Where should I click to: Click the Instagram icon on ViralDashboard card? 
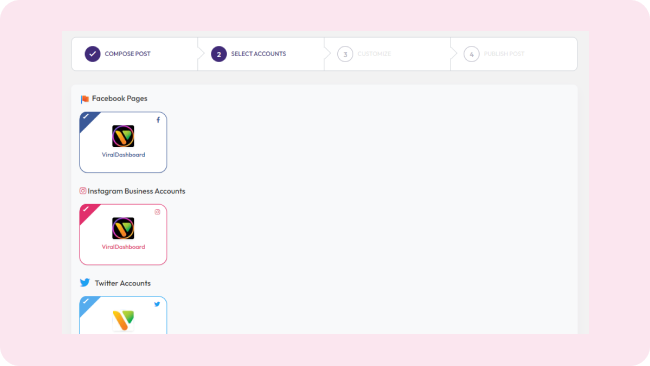158,212
